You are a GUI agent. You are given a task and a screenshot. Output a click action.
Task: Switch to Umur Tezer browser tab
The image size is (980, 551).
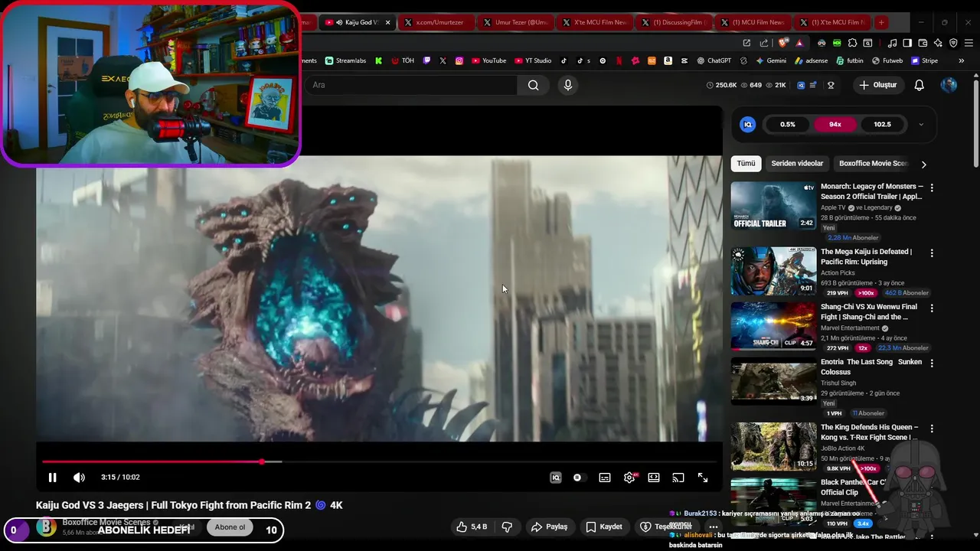point(514,22)
